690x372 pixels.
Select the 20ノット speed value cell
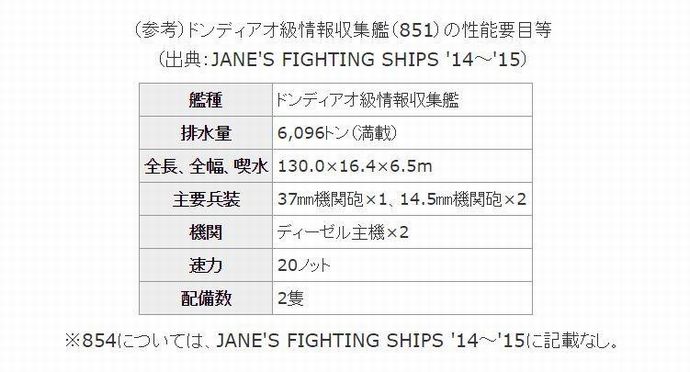point(402,265)
